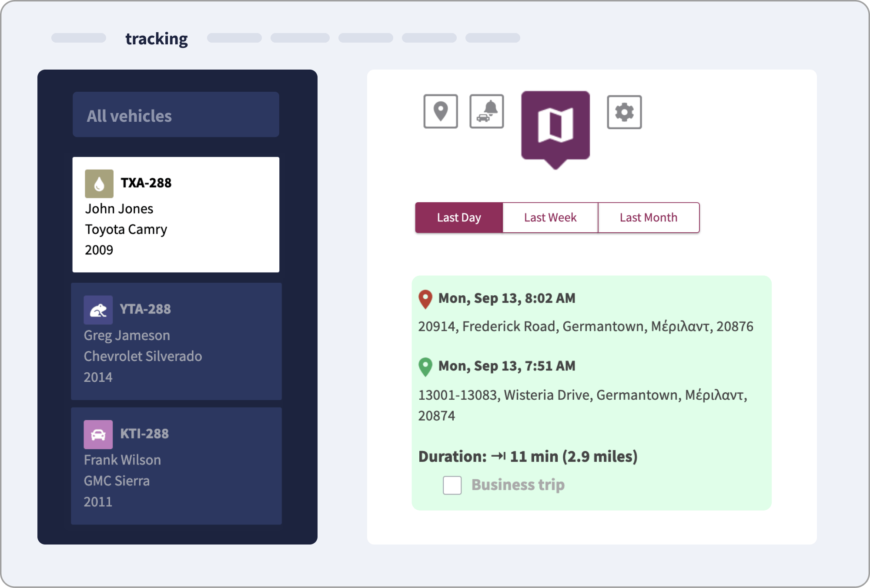Click the red destination pin marker
Image resolution: width=870 pixels, height=588 pixels.
tap(425, 299)
